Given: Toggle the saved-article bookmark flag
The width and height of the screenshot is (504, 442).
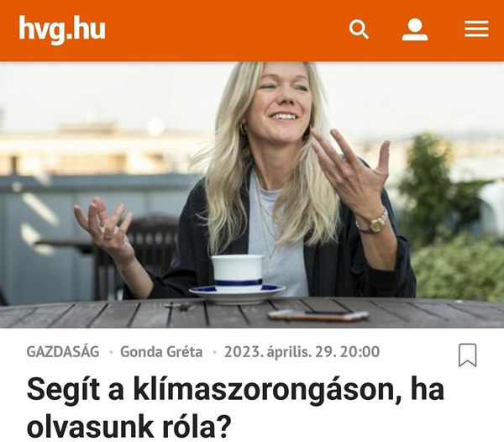Looking at the screenshot, I should click(x=467, y=355).
